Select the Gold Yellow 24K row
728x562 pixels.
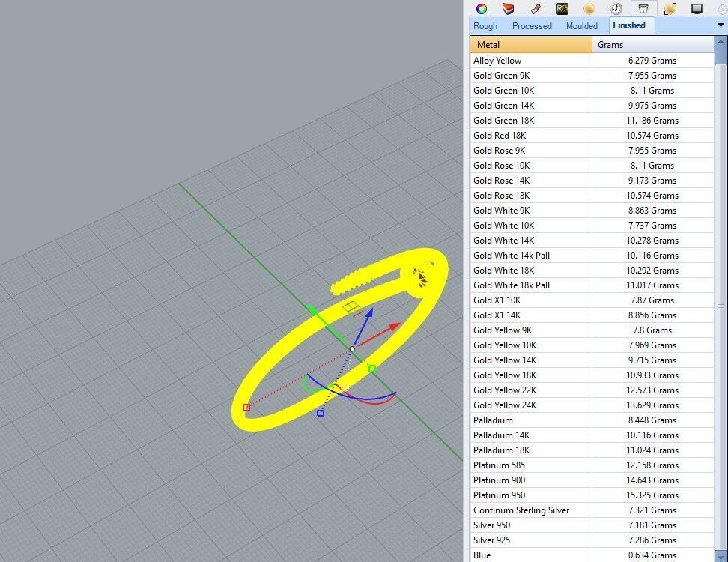592,405
